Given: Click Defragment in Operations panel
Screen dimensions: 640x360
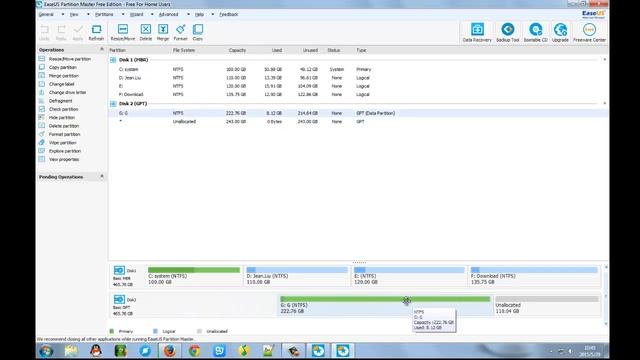Looking at the screenshot, I should (60, 101).
